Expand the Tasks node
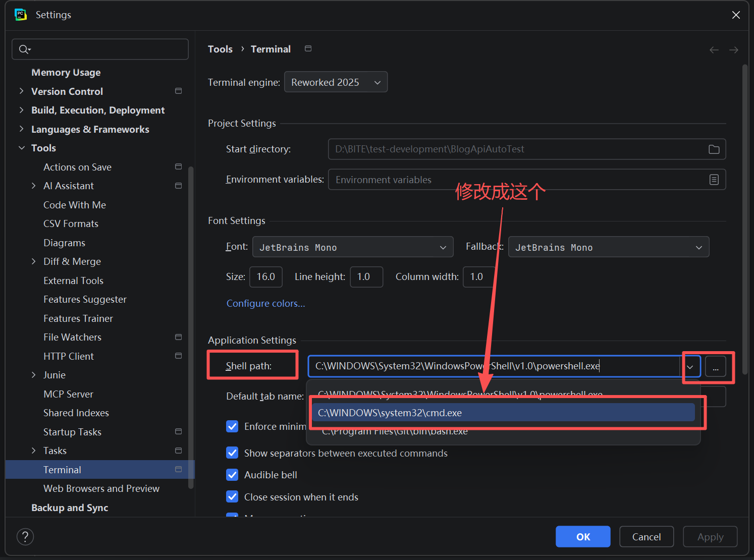The height and width of the screenshot is (560, 754). coord(33,451)
